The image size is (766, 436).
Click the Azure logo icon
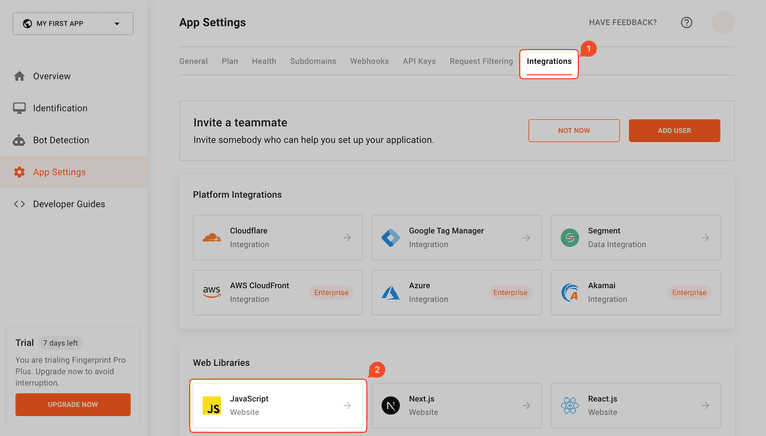pyautogui.click(x=390, y=292)
